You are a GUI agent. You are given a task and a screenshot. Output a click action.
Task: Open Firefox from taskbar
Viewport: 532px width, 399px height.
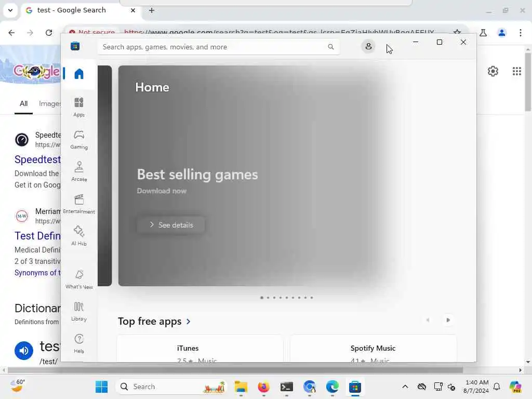[x=263, y=387]
